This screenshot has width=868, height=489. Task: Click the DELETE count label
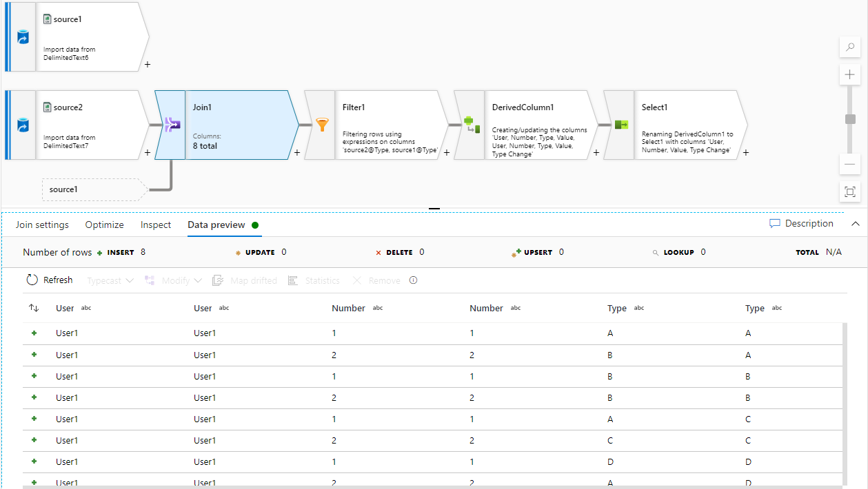[x=400, y=252]
